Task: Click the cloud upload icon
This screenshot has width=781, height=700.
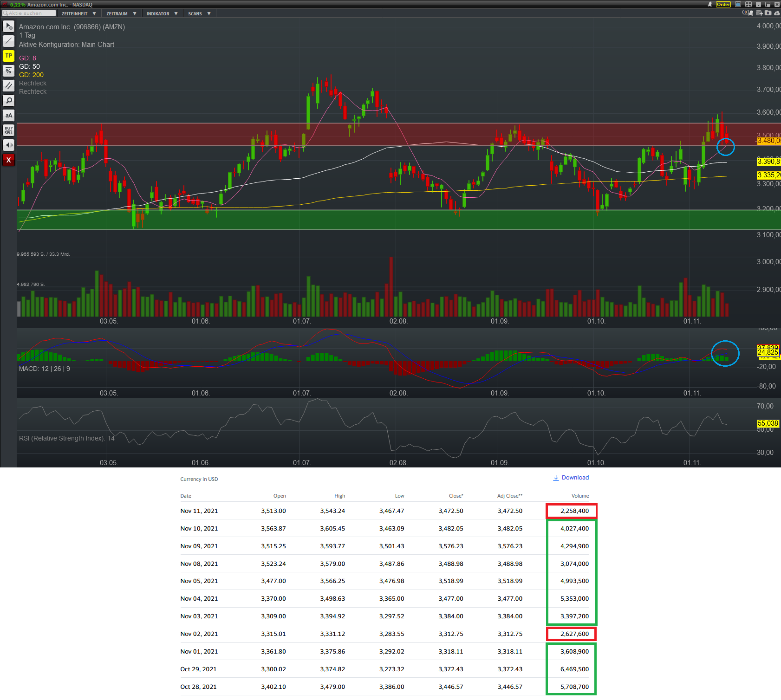Action: (777, 13)
